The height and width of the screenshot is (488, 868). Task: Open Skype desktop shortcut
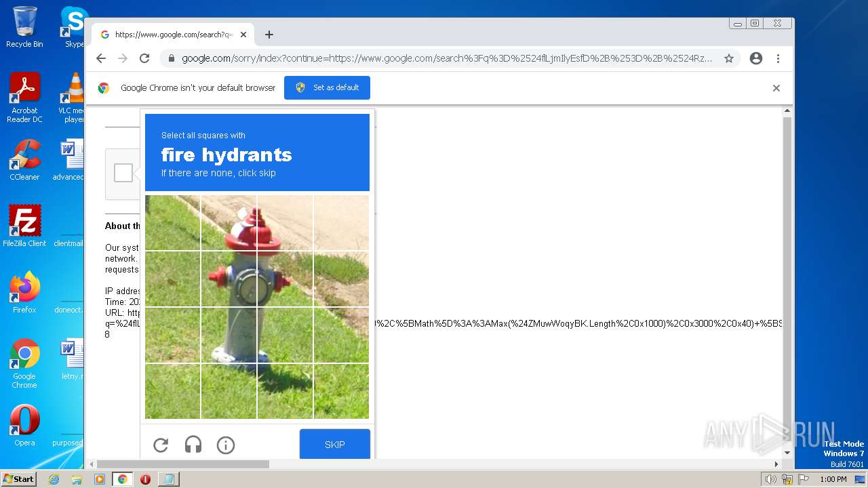pyautogui.click(x=73, y=27)
